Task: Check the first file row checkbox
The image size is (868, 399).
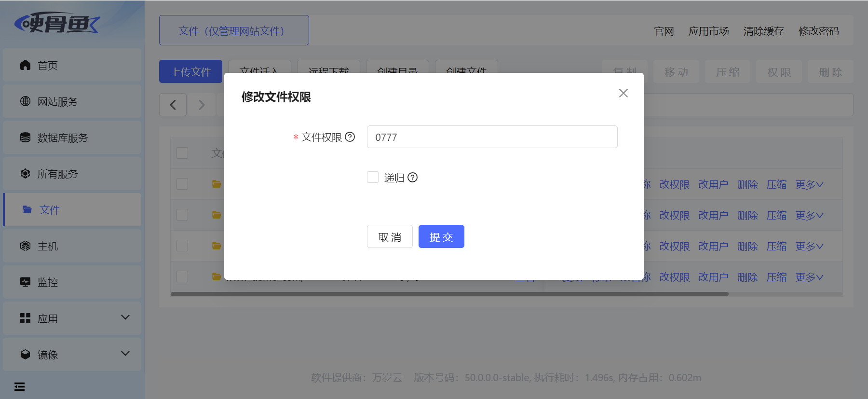Action: [x=182, y=184]
